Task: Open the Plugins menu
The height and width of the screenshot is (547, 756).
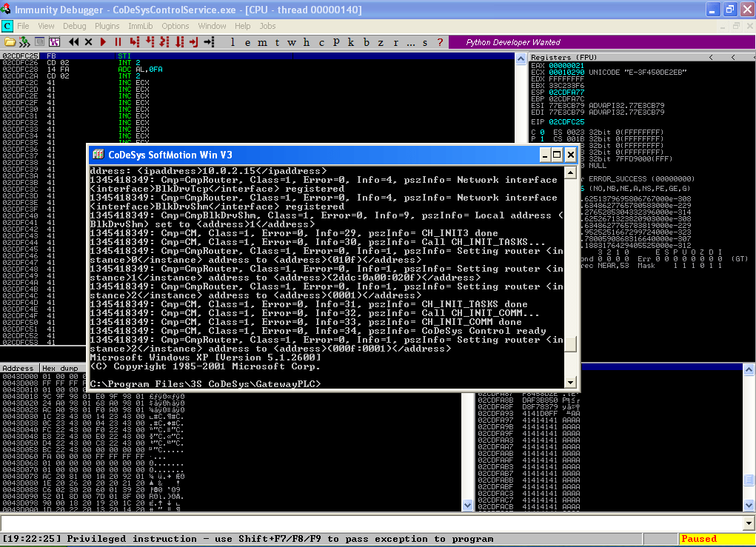Action: (x=107, y=26)
